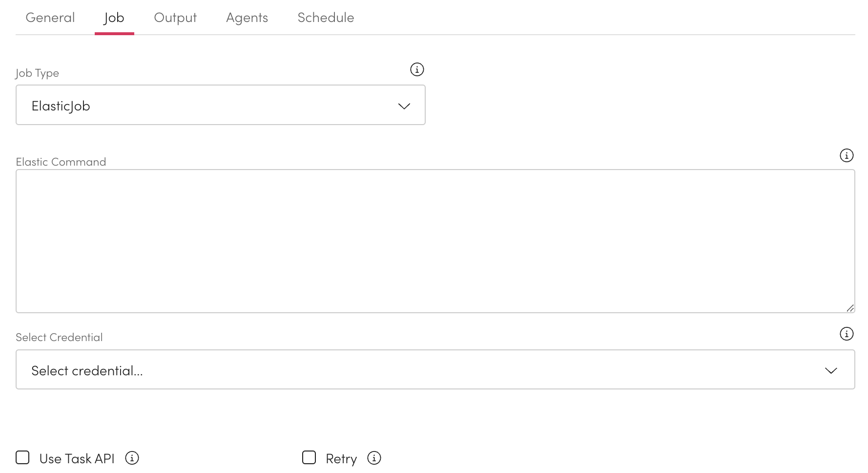This screenshot has width=868, height=473.
Task: Switch to the General tab
Action: click(x=50, y=18)
